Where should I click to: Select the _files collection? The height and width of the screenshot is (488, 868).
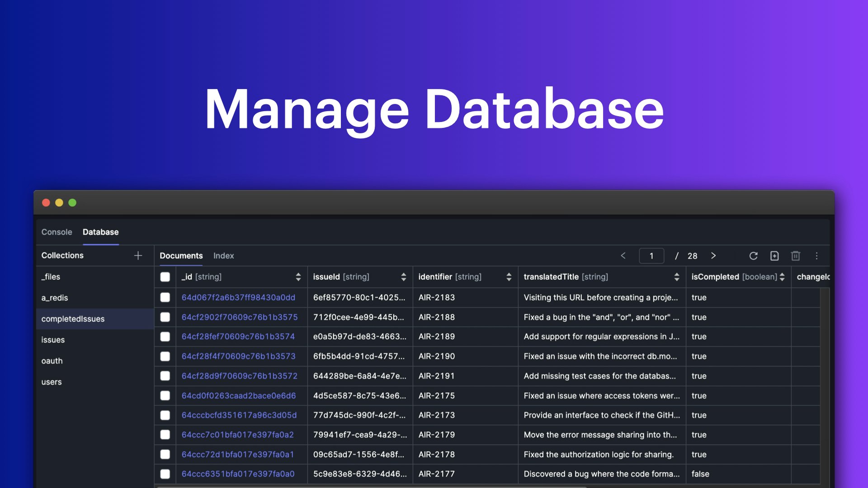click(x=95, y=277)
